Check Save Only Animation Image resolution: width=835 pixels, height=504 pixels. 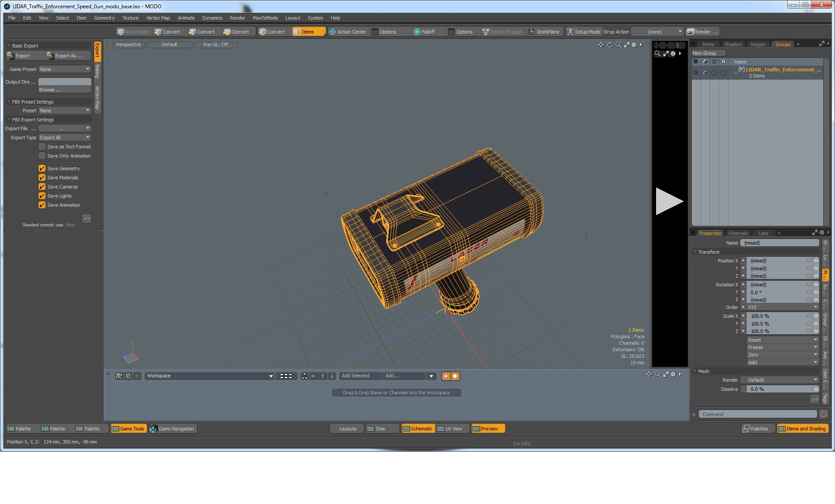(x=42, y=156)
